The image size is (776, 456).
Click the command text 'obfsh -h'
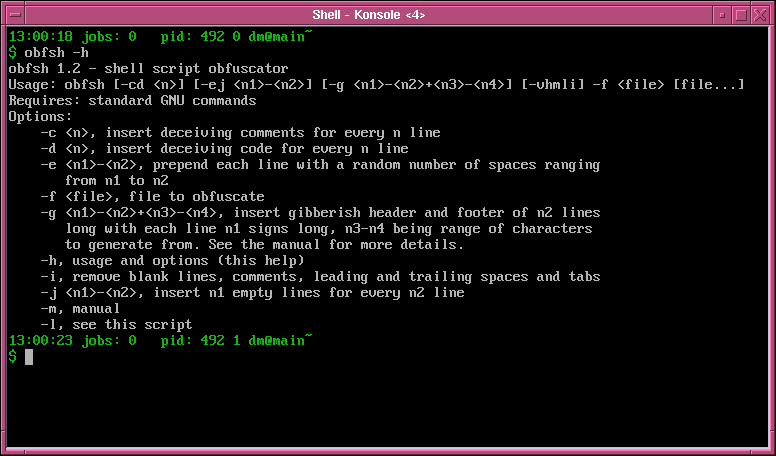click(x=56, y=52)
